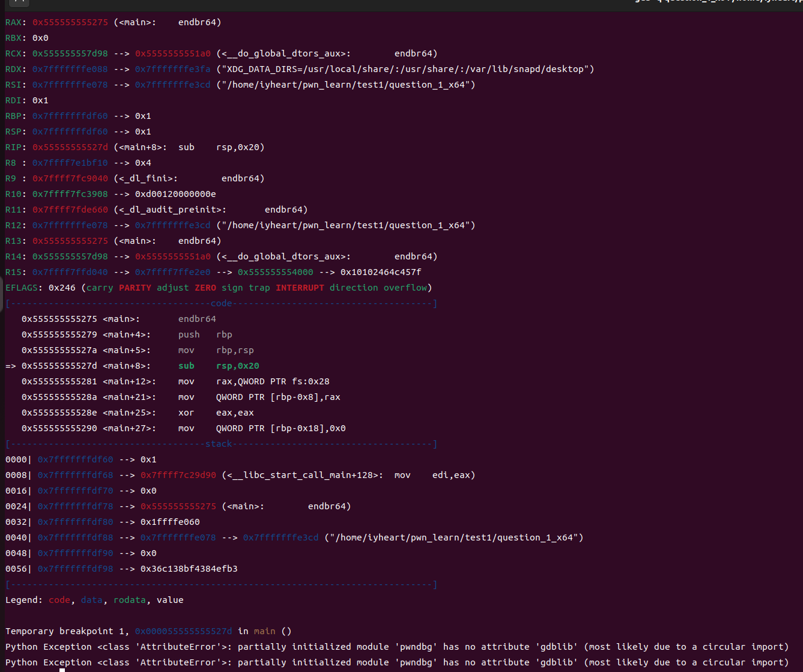The image size is (803, 672).
Task: Click the question_1_x64 path in stack row 0040
Action: (454, 537)
